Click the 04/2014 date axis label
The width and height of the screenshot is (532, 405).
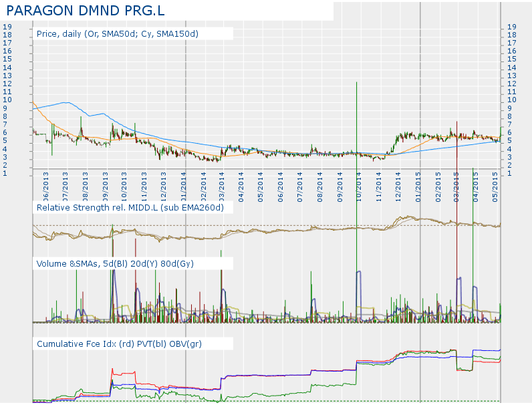[x=241, y=187]
